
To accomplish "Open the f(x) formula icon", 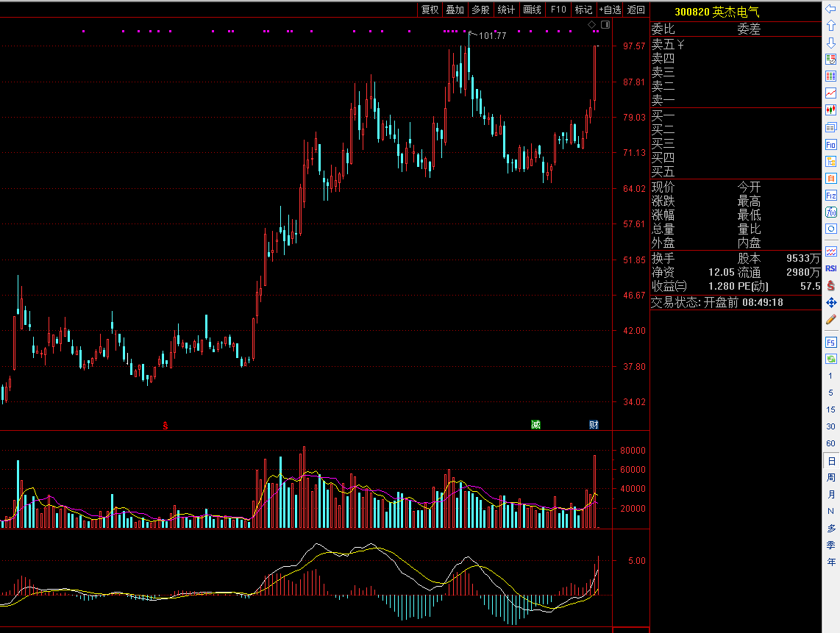I will pos(830,212).
